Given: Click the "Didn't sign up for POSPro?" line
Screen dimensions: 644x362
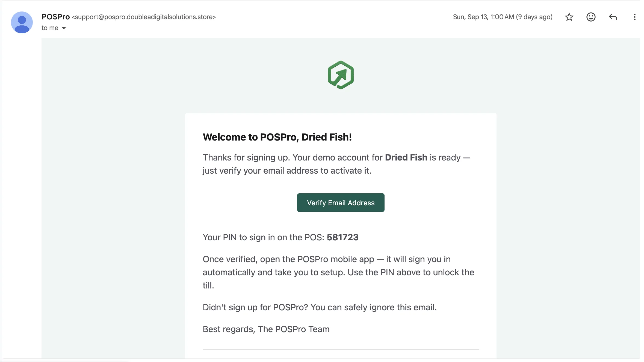Looking at the screenshot, I should pyautogui.click(x=320, y=307).
